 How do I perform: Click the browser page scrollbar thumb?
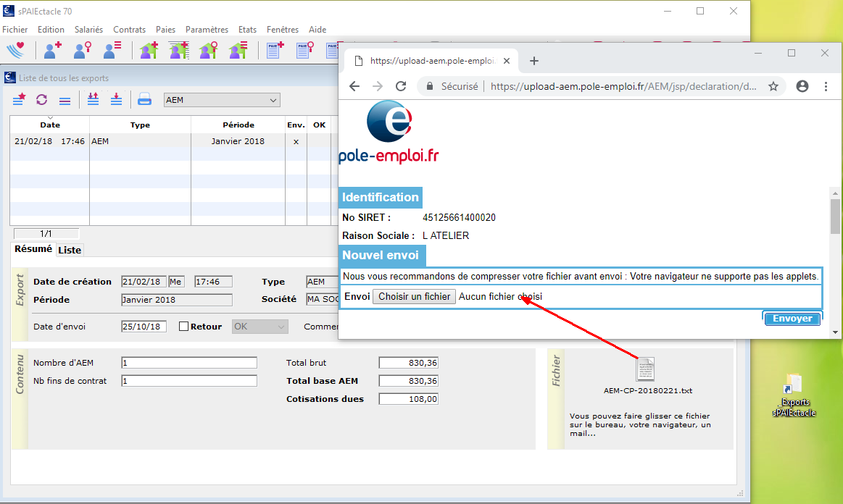point(835,216)
